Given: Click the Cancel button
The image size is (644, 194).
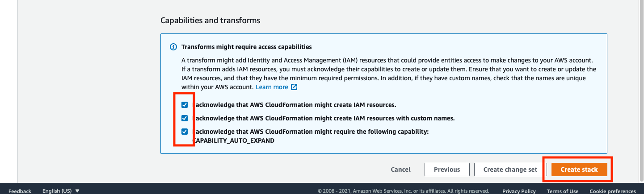Looking at the screenshot, I should click(x=400, y=169).
